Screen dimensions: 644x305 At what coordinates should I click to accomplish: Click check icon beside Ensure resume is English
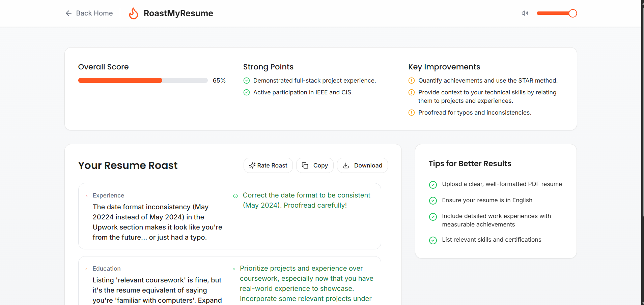point(433,201)
